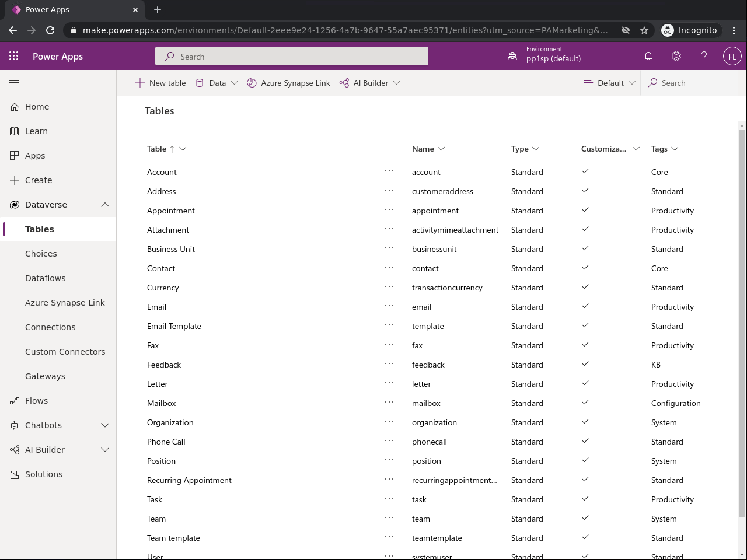Open the Default view dropdown
747x560 pixels.
(x=609, y=83)
